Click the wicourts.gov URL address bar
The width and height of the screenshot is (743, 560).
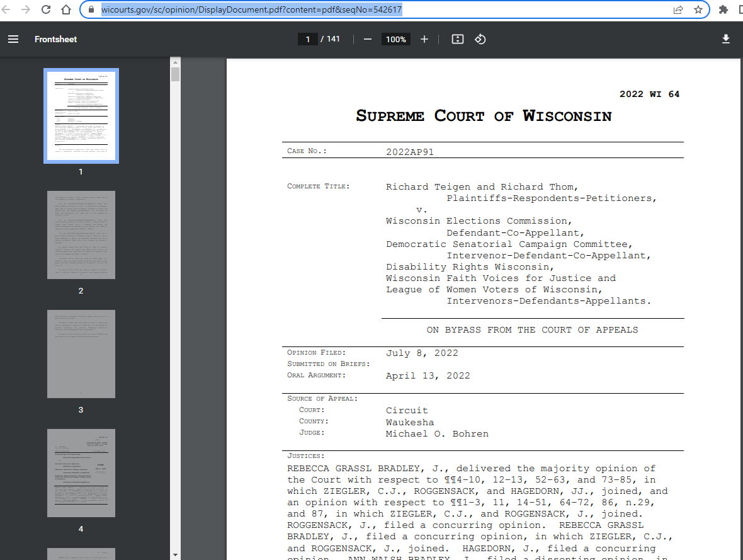pyautogui.click(x=378, y=9)
